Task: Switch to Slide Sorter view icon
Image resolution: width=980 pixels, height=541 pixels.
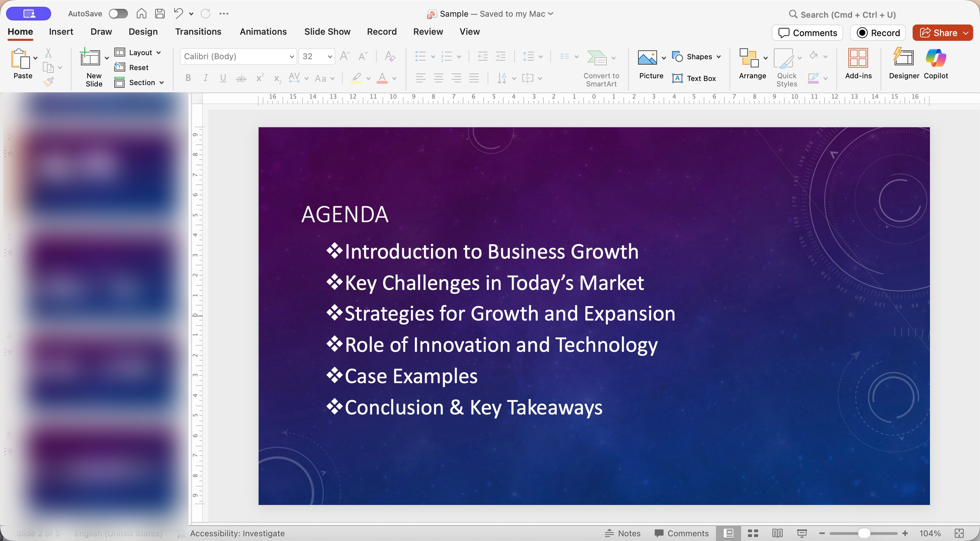Action: [x=753, y=533]
